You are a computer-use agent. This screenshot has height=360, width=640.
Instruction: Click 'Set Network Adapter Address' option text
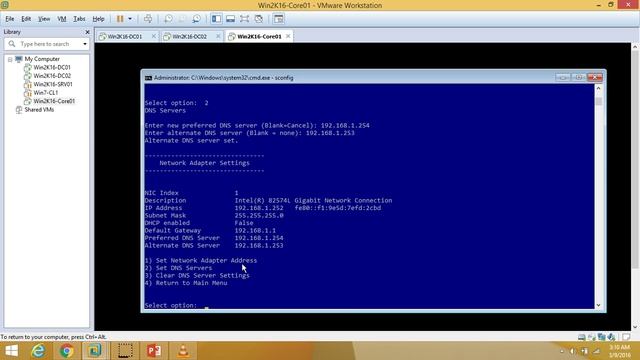click(206, 260)
